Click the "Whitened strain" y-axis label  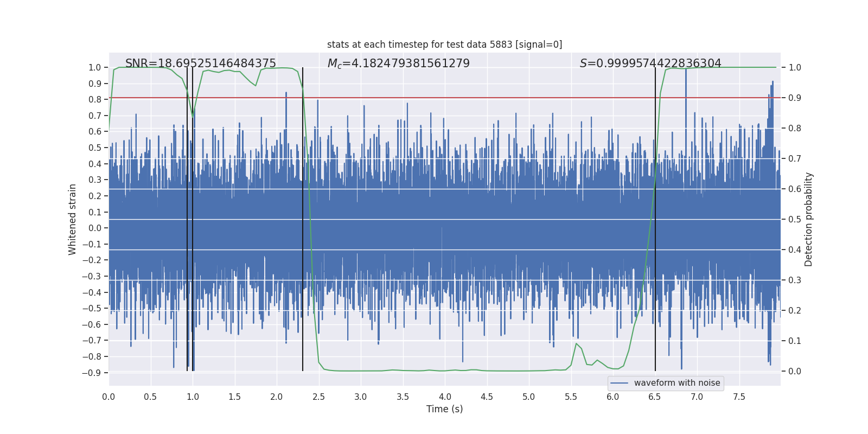[72, 219]
